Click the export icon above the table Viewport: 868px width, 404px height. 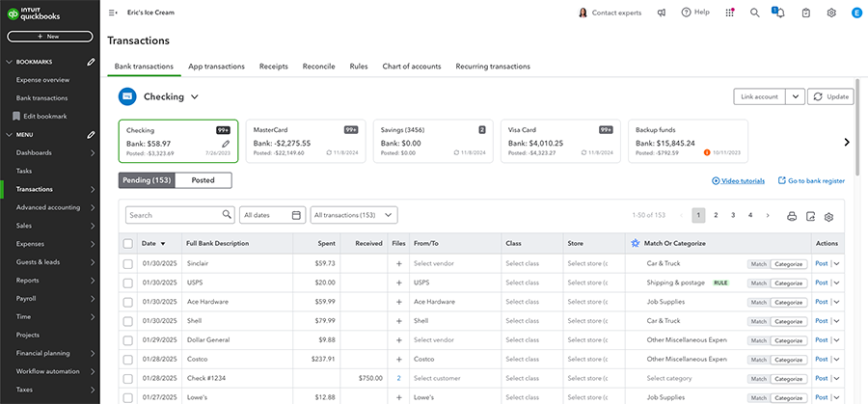click(810, 216)
